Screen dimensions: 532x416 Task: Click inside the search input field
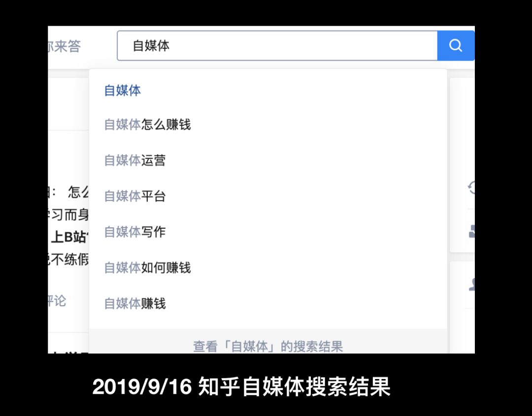click(276, 45)
